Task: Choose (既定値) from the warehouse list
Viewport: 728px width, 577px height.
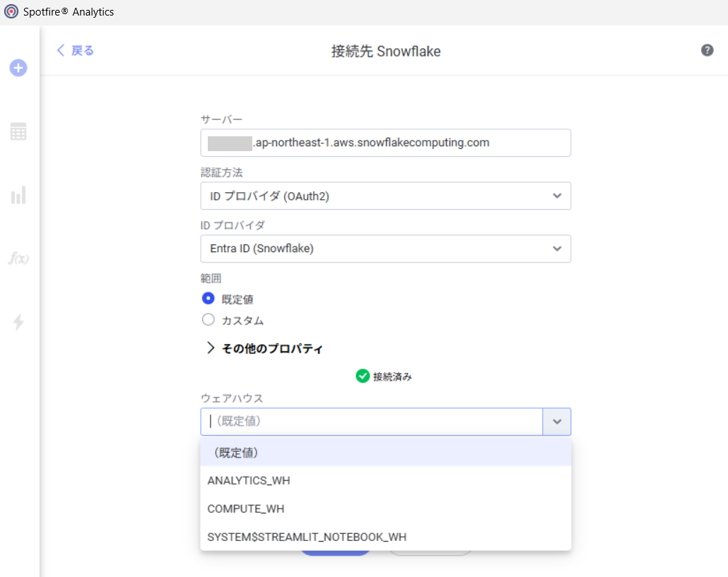Action: click(x=385, y=453)
